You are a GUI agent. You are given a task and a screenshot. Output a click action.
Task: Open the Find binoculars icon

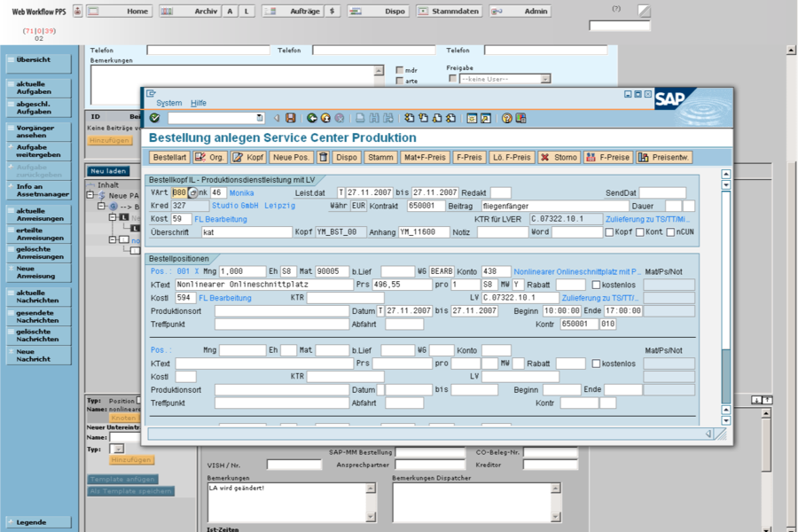pyautogui.click(x=372, y=118)
